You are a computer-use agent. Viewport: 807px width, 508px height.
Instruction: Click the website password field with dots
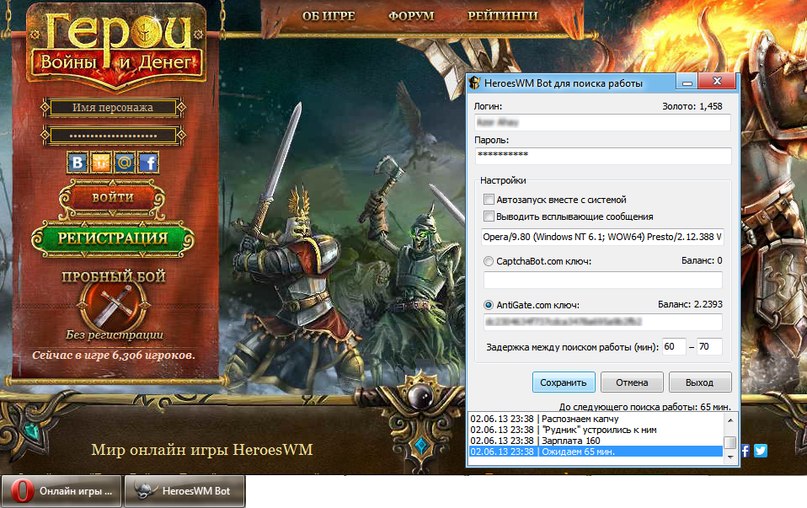point(113,135)
